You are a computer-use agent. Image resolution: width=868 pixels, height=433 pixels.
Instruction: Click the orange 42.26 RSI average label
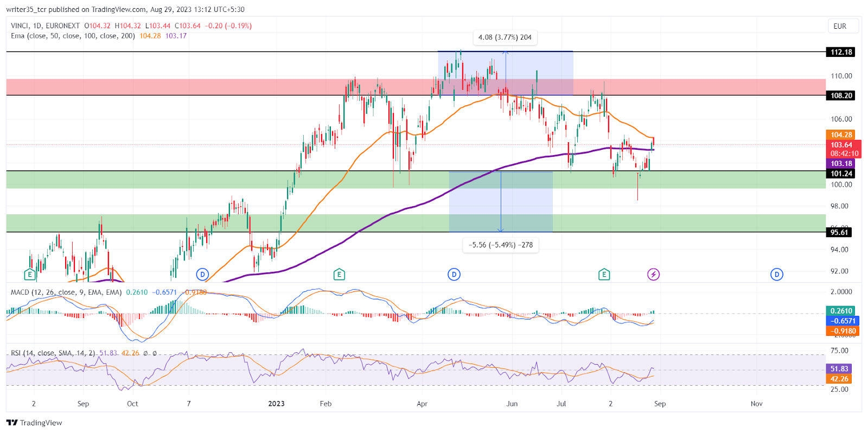[839, 379]
